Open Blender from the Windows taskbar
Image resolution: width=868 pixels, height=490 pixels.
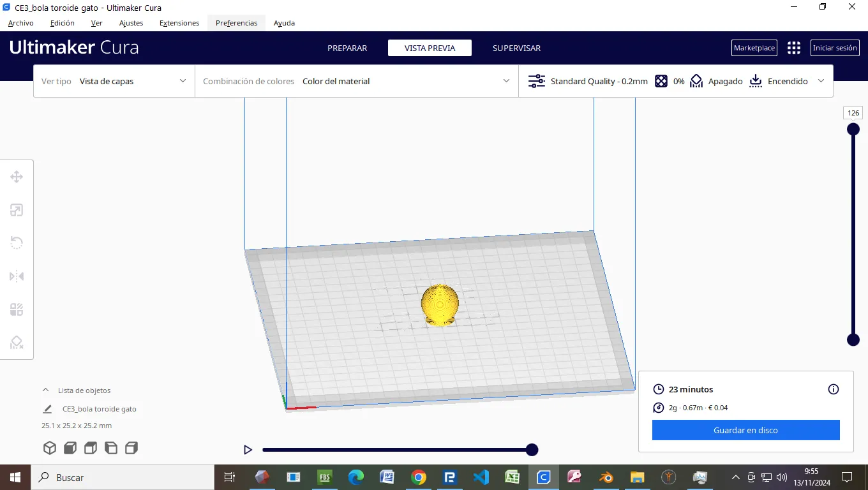[x=606, y=477]
